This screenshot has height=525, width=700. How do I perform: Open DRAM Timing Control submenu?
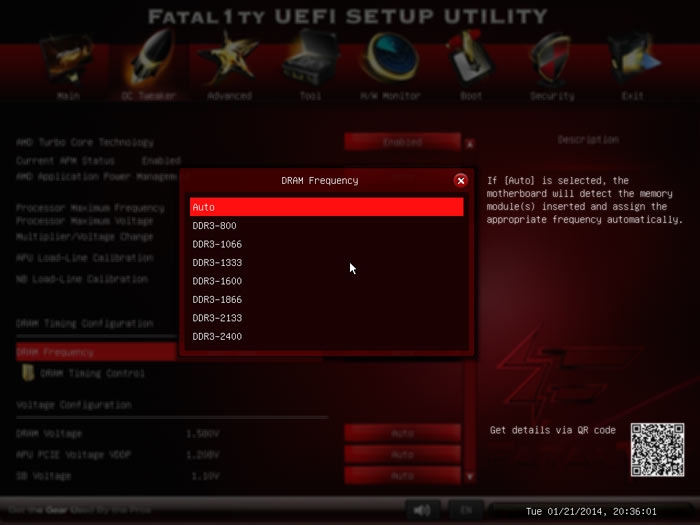pos(92,373)
